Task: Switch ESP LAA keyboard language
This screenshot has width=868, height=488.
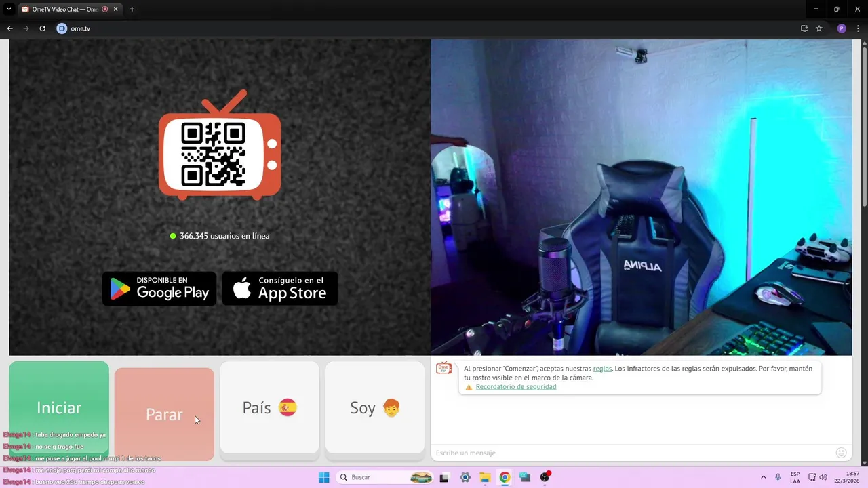Action: tap(795, 477)
